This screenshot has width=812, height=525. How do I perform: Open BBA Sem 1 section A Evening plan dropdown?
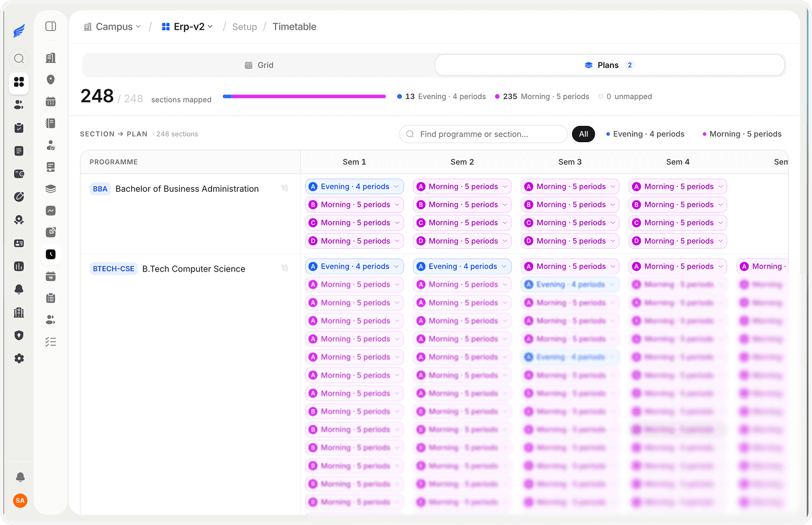(x=355, y=186)
